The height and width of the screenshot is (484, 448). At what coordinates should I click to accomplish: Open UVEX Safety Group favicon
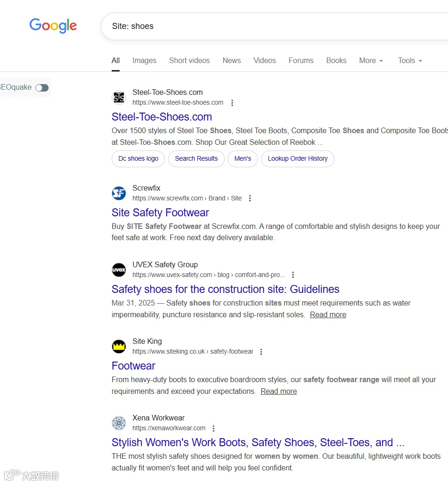pyautogui.click(x=119, y=270)
